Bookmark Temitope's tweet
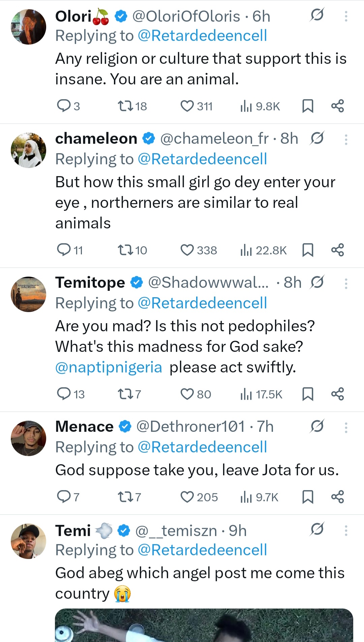Screen dimensions: 364x642 [x=308, y=394]
